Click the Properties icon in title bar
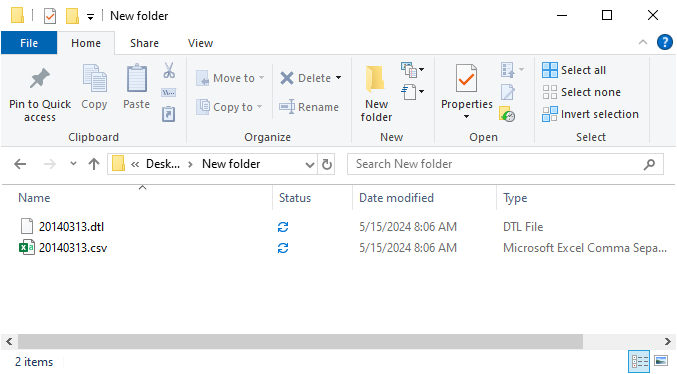677x374 pixels. coord(50,16)
